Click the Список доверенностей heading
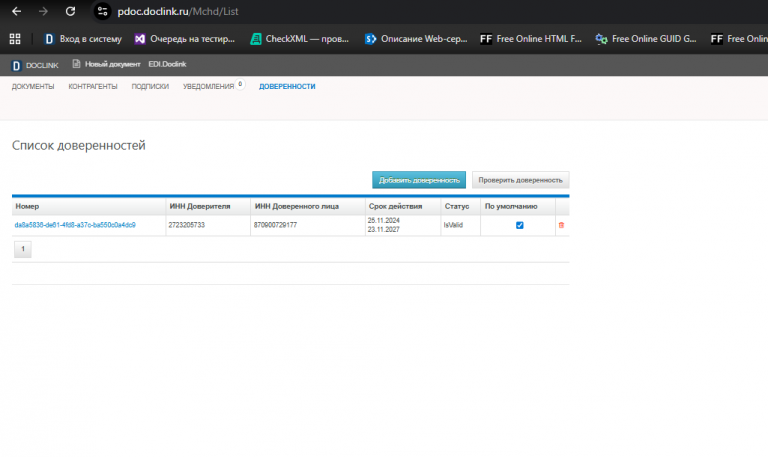768x457 pixels. click(x=78, y=145)
